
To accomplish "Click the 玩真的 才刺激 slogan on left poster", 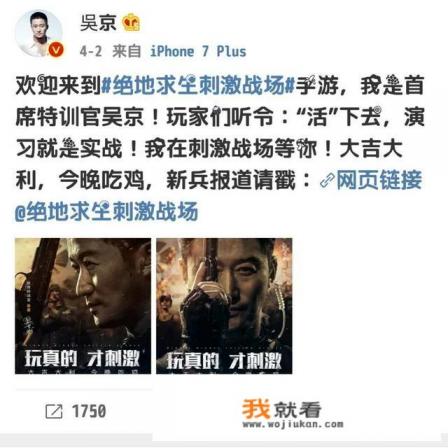I will tap(82, 358).
